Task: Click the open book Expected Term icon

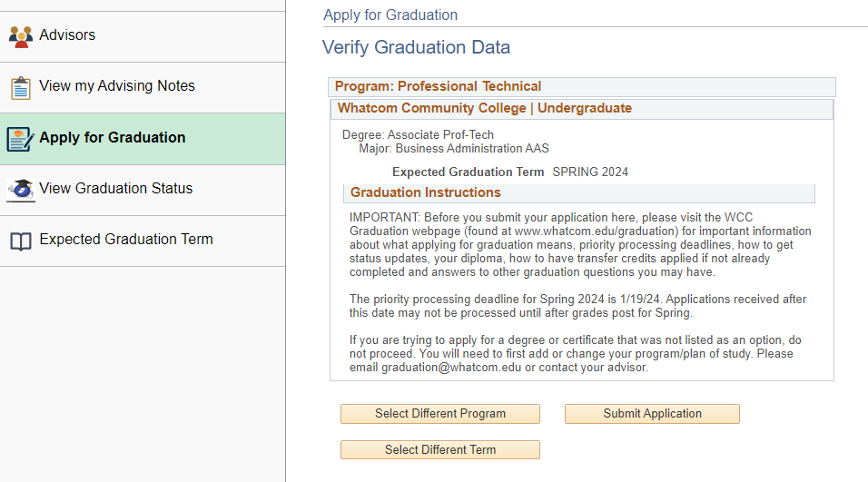Action: [x=21, y=241]
